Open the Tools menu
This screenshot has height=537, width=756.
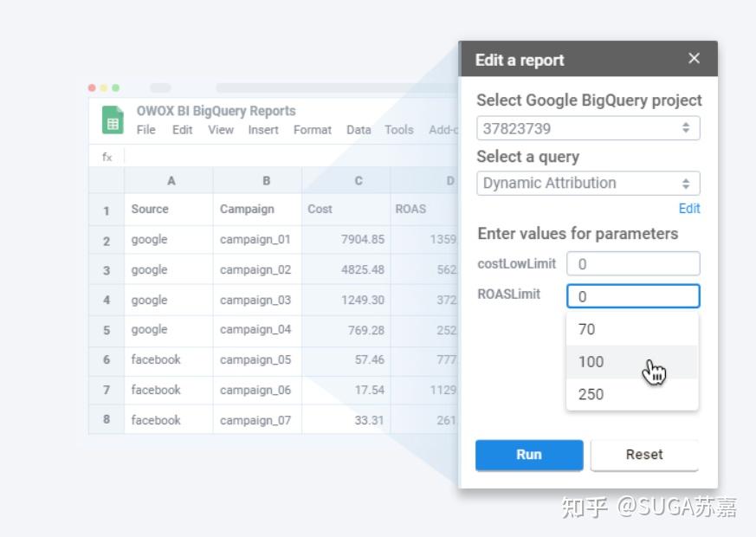pyautogui.click(x=398, y=130)
